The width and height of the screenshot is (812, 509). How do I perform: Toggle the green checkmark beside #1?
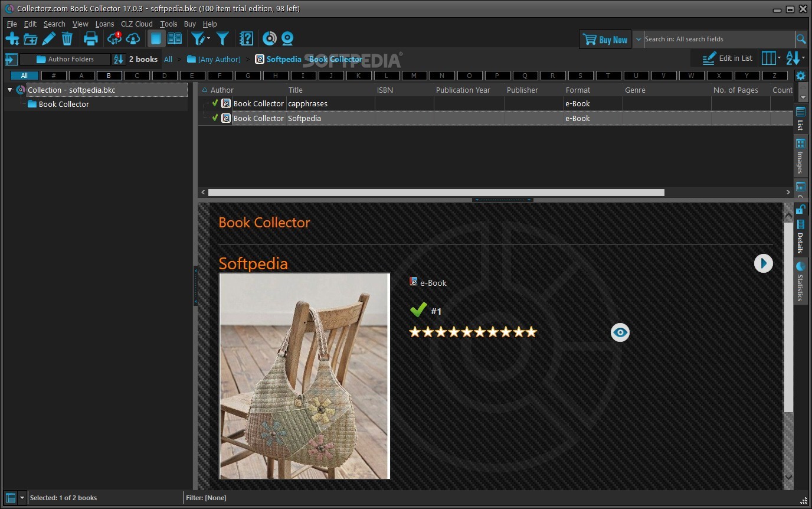(x=418, y=309)
